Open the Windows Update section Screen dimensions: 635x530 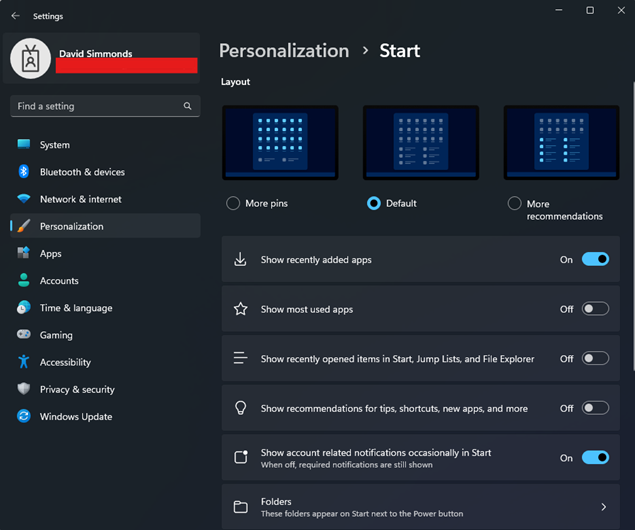coord(105,416)
